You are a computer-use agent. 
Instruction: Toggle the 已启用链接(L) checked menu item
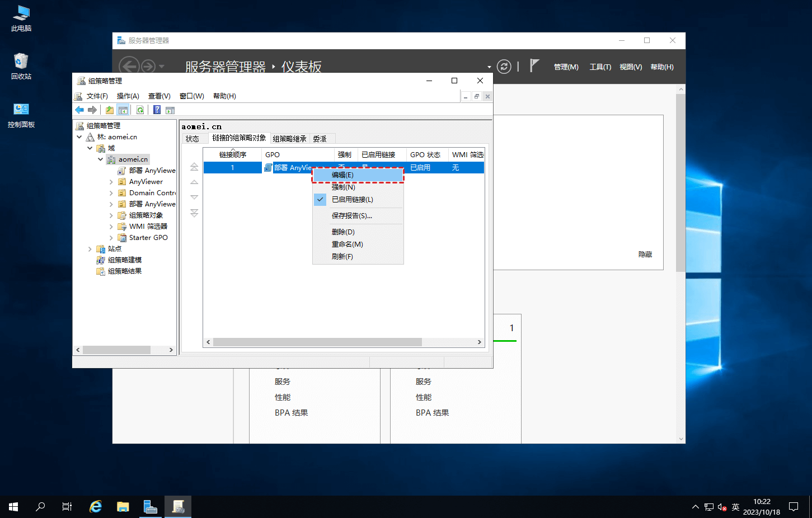coord(352,200)
